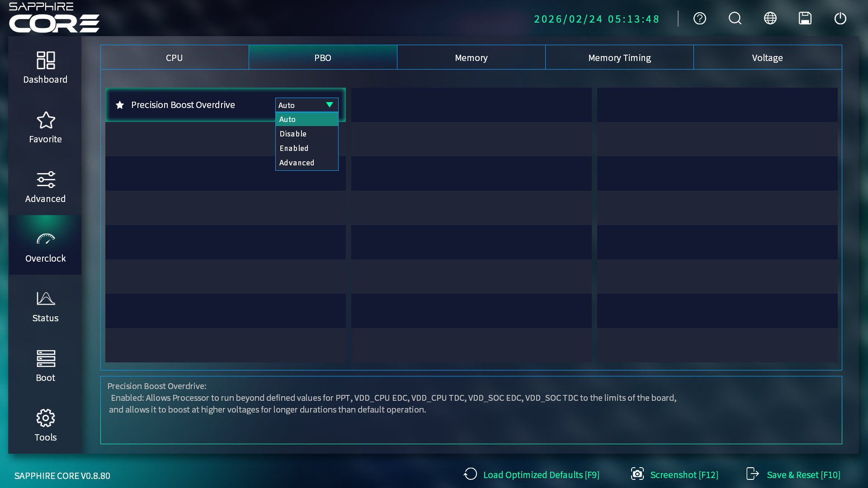
Task: Go to the Favorite sidebar section
Action: click(45, 127)
